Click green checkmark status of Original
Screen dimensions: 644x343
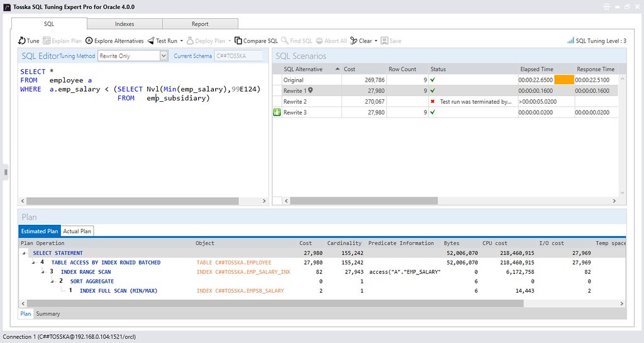point(433,80)
